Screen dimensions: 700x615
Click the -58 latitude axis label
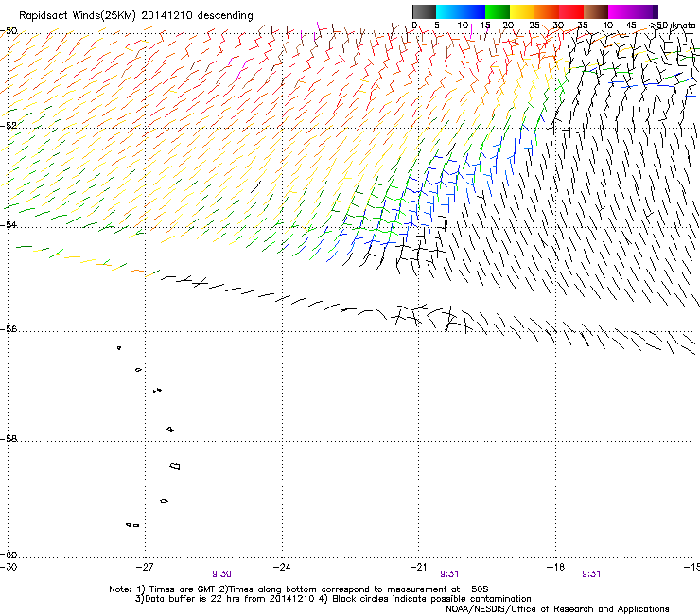click(9, 439)
